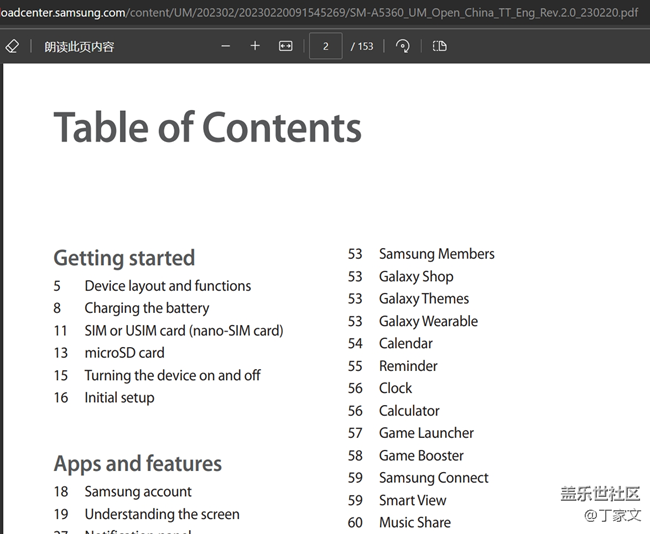Image resolution: width=650 pixels, height=534 pixels.
Task: Open the Music Share entry
Action: (414, 522)
